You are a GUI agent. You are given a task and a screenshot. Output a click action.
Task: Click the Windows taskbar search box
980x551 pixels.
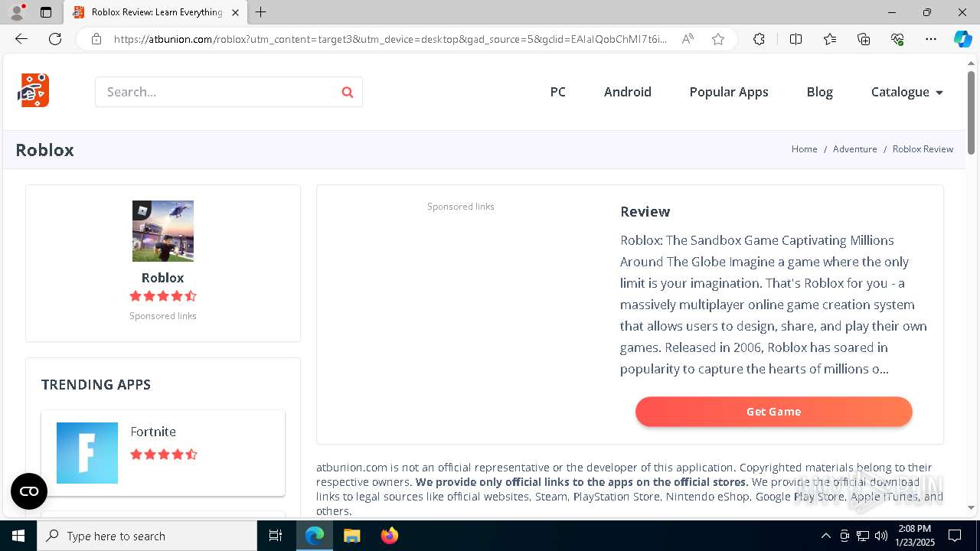pyautogui.click(x=147, y=536)
